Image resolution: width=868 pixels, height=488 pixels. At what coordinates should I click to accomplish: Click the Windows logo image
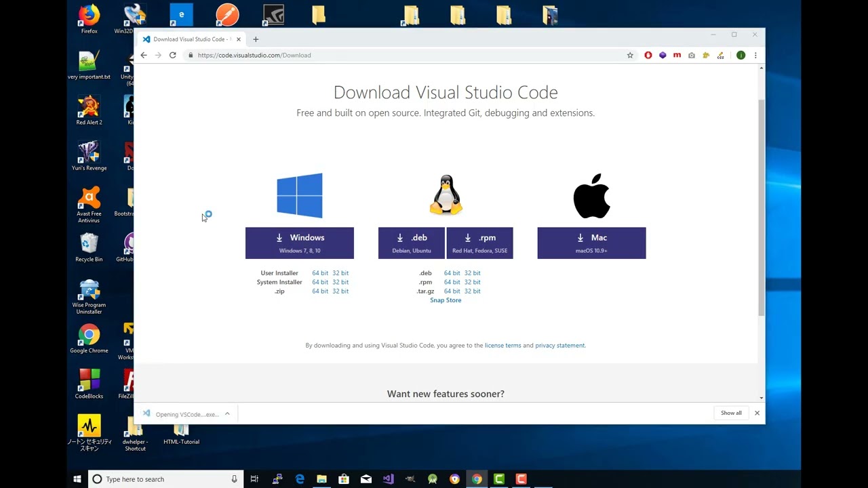300,195
